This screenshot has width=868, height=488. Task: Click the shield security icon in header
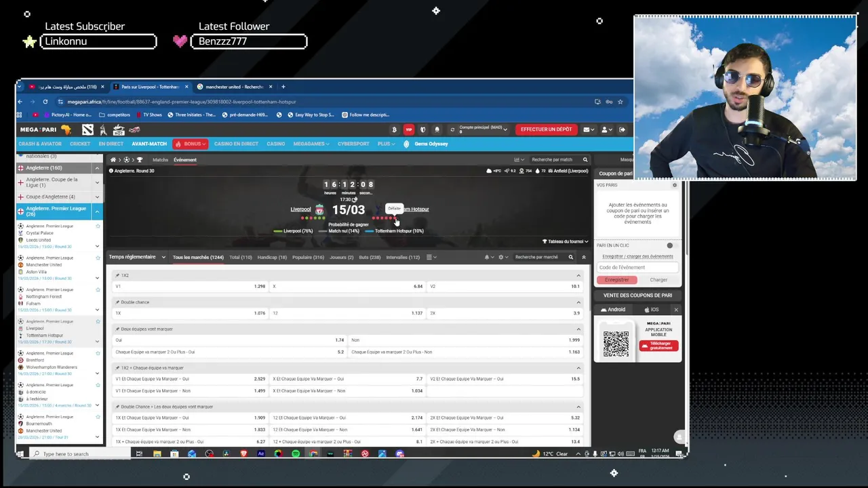coord(423,129)
